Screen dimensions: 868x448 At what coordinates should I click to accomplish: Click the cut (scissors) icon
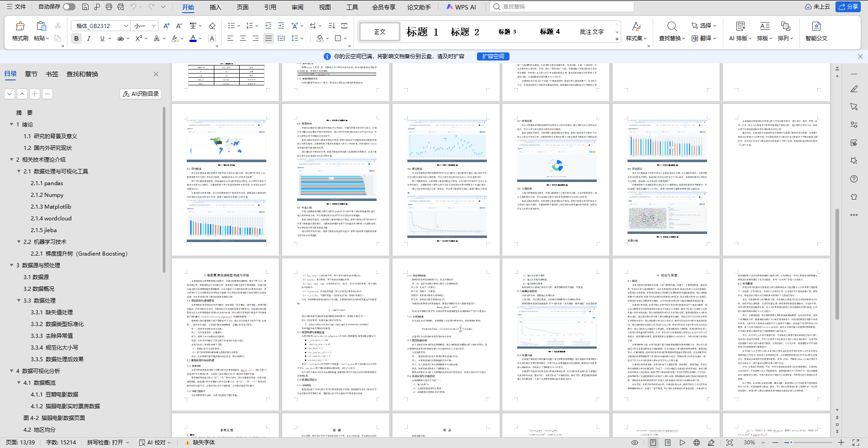click(58, 26)
